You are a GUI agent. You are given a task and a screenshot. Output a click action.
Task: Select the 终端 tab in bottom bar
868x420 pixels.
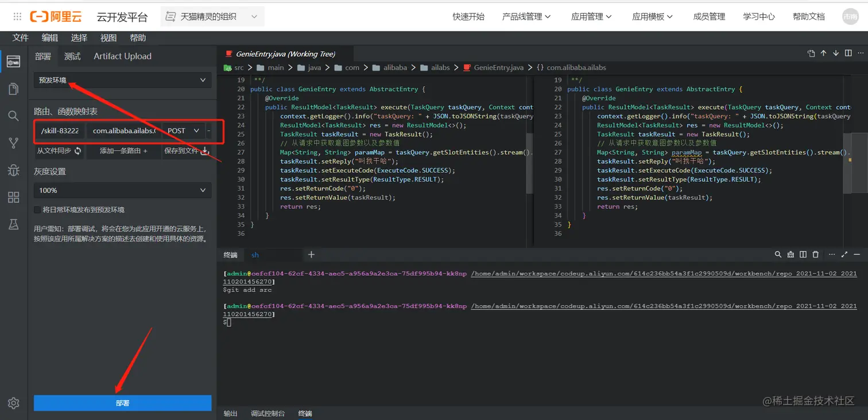click(305, 413)
